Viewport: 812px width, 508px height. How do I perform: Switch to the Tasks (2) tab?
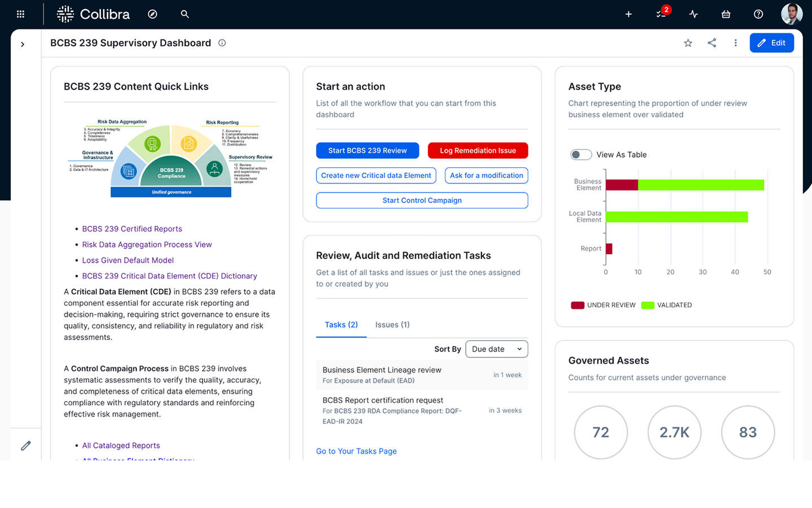(x=341, y=325)
